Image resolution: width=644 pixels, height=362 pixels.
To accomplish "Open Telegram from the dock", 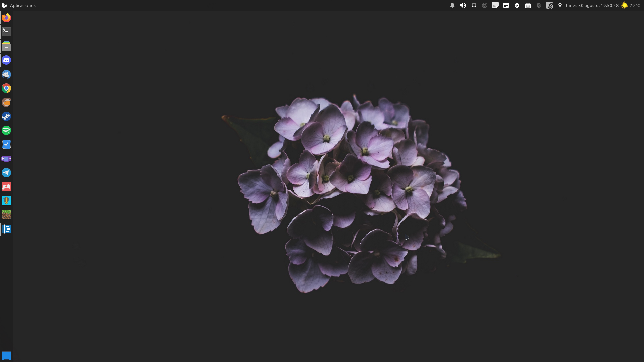I will pyautogui.click(x=6, y=173).
